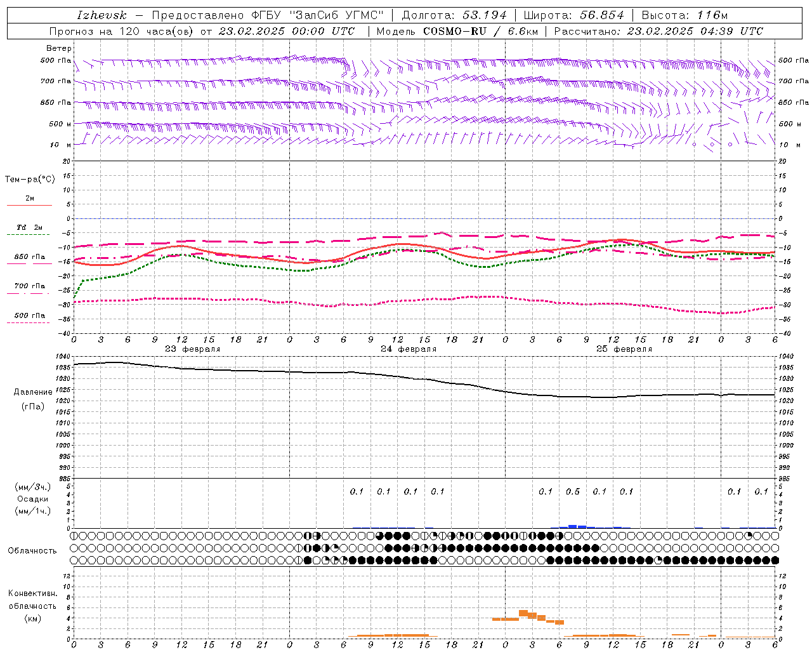
Task: Click the "(мм/3ч.)" precipitation unit label
Action: [33, 487]
